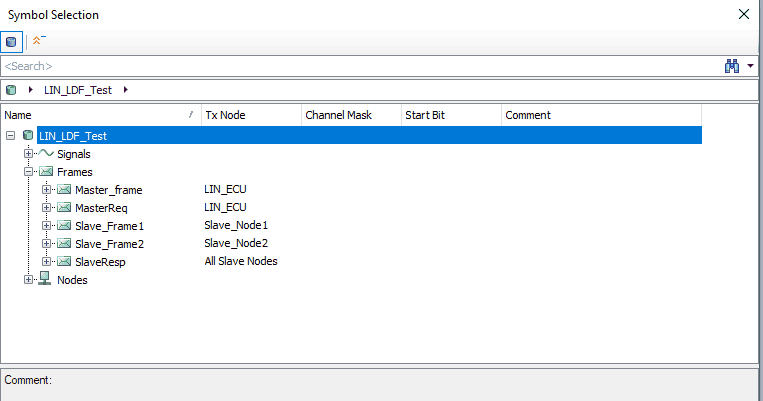
Task: Sort by the Comment column header
Action: (x=601, y=115)
